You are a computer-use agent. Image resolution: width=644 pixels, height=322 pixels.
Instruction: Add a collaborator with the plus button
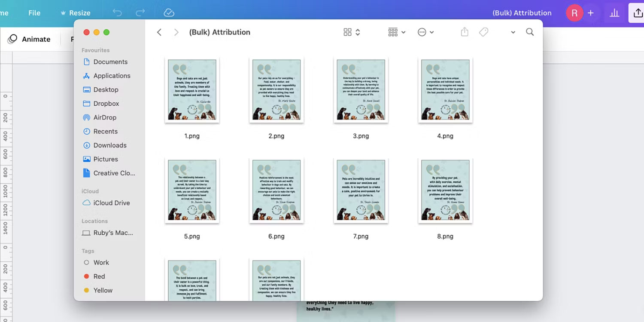point(591,13)
